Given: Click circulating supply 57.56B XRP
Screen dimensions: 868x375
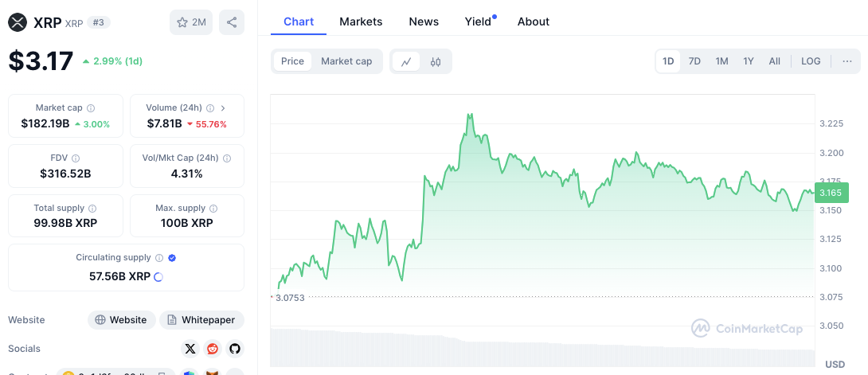Looking at the screenshot, I should 119,276.
